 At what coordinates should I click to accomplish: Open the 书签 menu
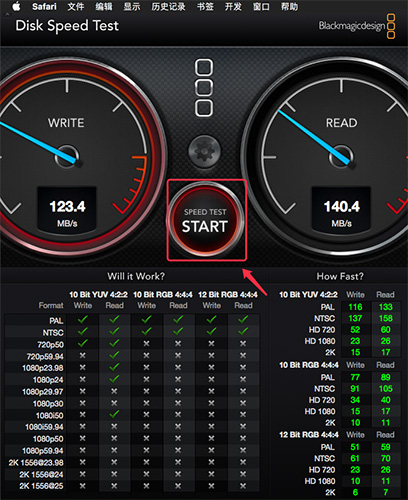(205, 7)
